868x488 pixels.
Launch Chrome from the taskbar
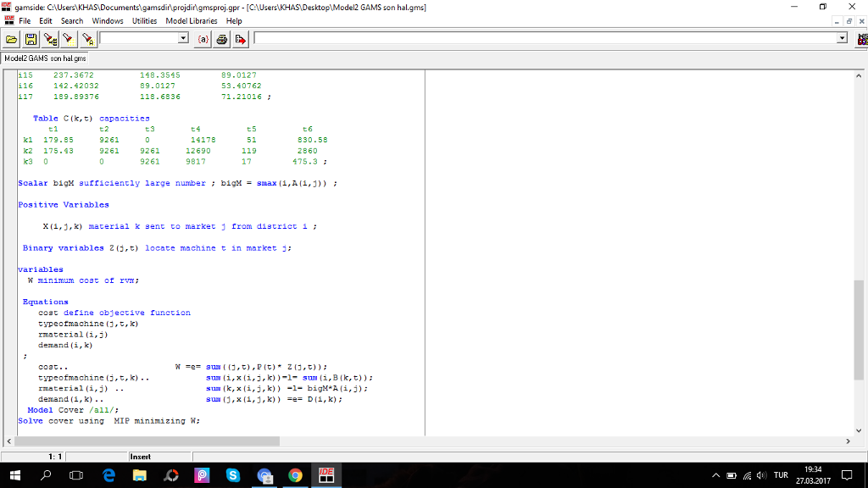[x=295, y=475]
